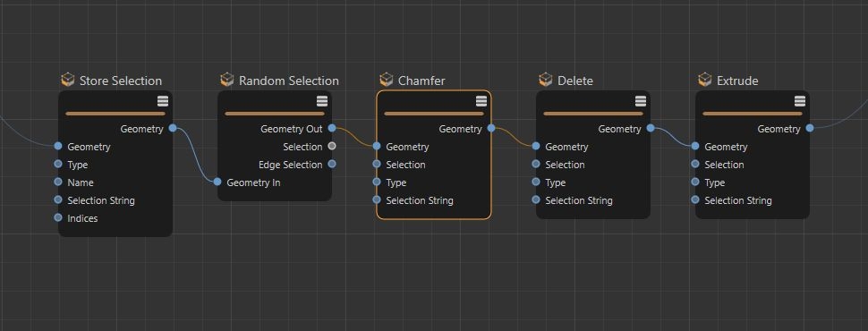This screenshot has width=868, height=331.
Task: Select the Random Selection node title
Action: [x=289, y=81]
